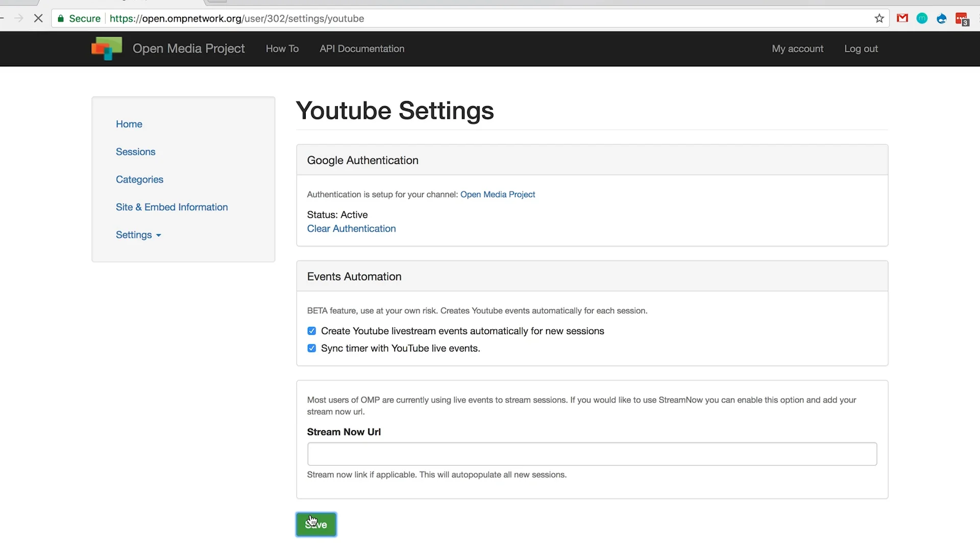Stop page loading with the X icon

click(38, 18)
